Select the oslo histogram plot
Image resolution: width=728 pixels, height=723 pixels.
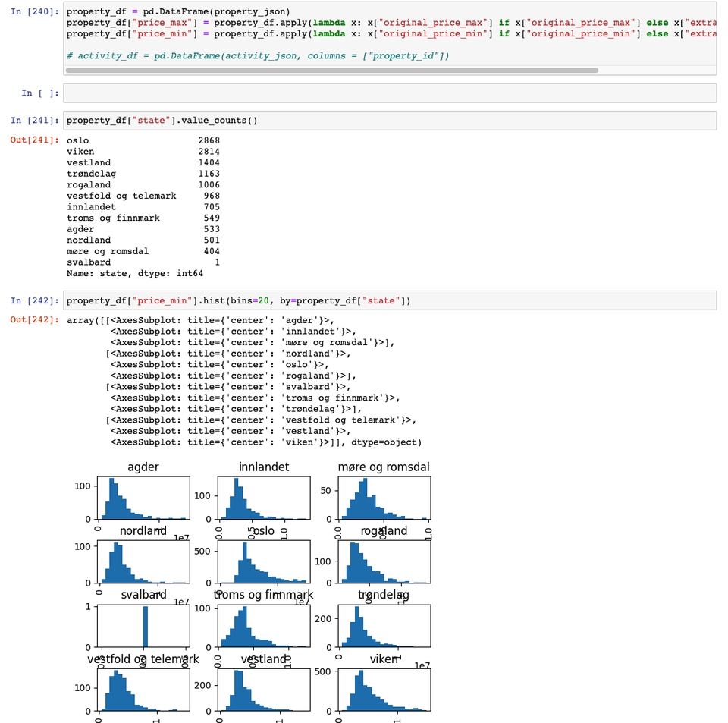[x=263, y=561]
